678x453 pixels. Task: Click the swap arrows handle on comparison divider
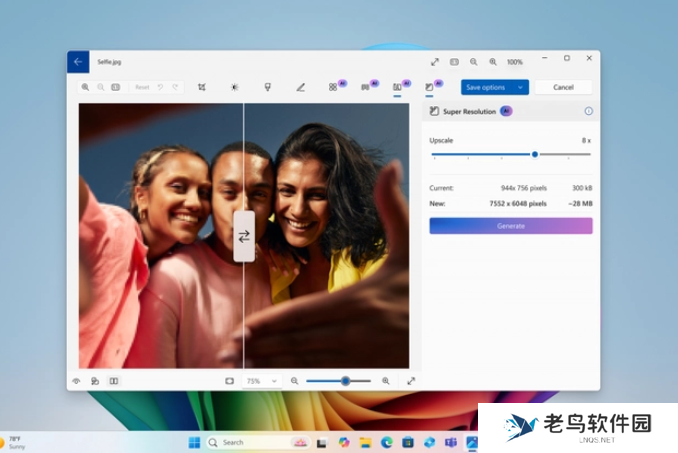point(244,236)
